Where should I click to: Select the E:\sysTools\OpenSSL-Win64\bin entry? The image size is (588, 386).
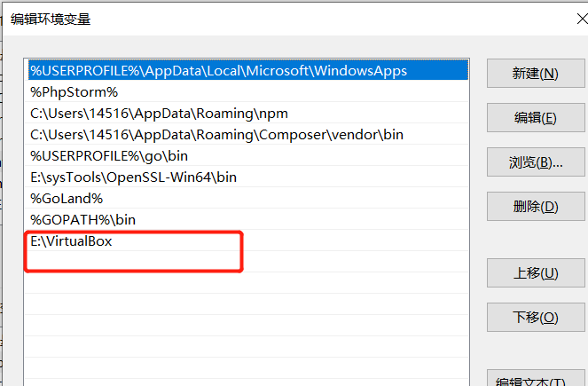pyautogui.click(x=247, y=177)
